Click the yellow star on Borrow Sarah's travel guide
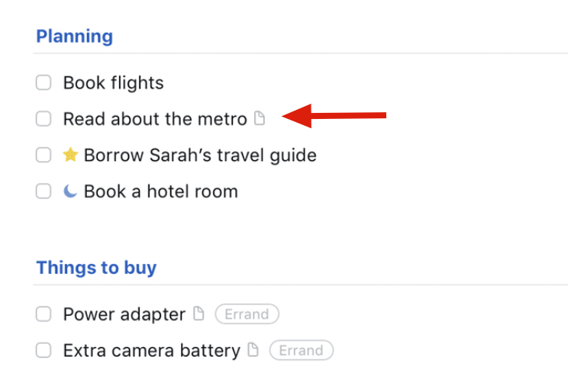 pyautogui.click(x=70, y=155)
